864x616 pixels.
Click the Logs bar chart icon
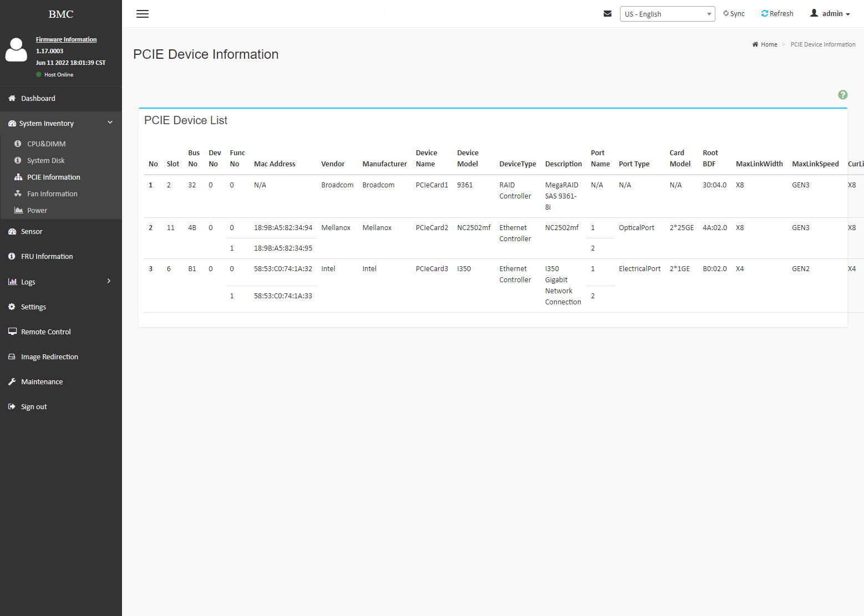(x=12, y=282)
